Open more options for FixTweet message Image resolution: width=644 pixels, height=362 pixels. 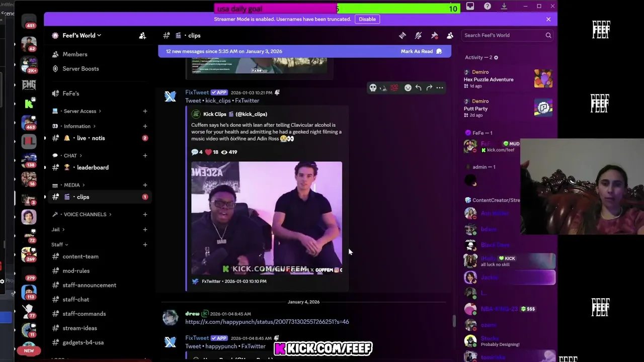(x=440, y=87)
